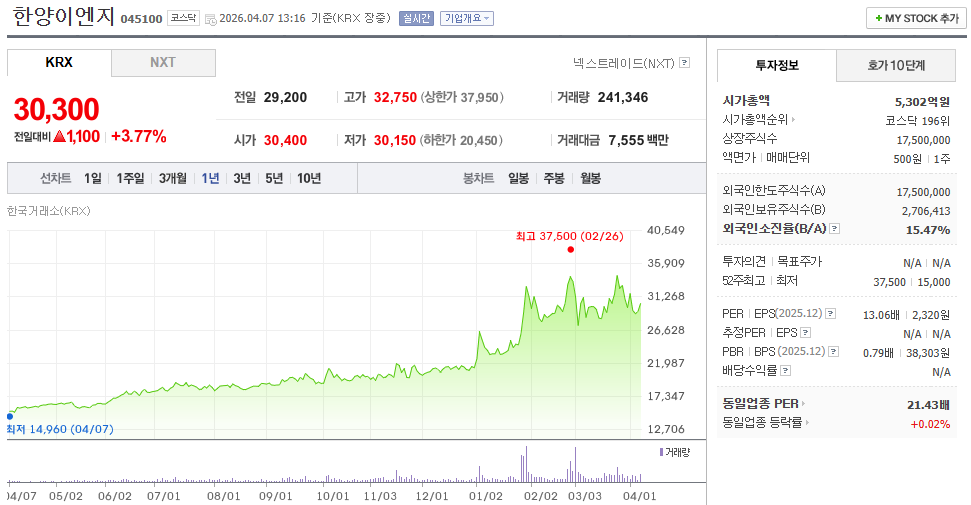Click the 실시간 badge button

[x=416, y=19]
